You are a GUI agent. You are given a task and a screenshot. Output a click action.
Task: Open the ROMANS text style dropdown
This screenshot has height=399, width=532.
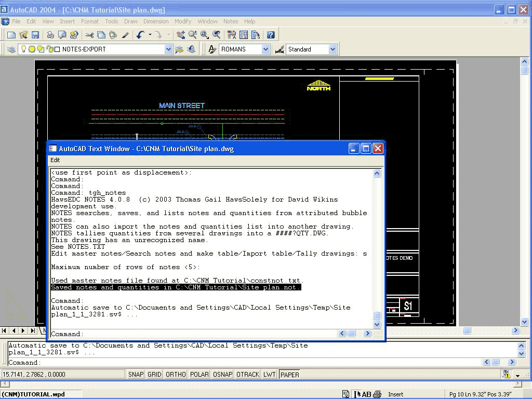265,49
